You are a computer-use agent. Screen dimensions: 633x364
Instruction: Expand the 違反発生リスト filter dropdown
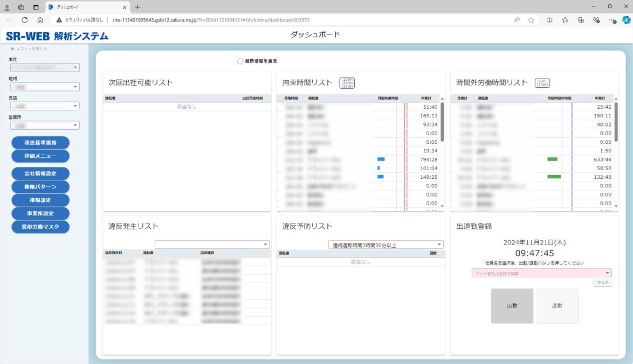pos(212,244)
